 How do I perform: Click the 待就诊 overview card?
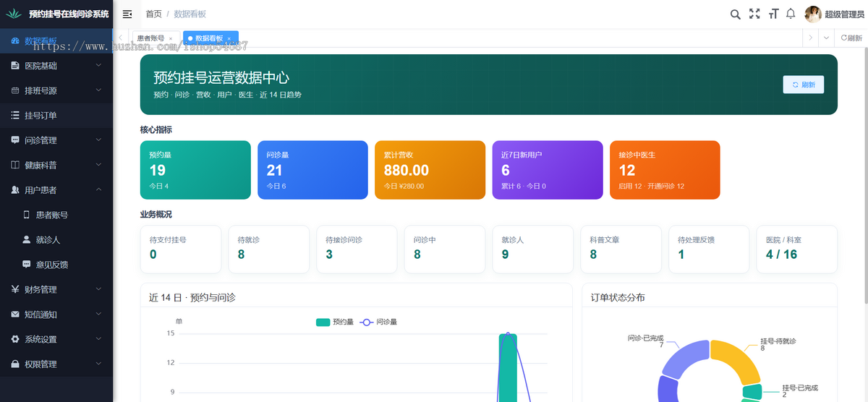268,249
